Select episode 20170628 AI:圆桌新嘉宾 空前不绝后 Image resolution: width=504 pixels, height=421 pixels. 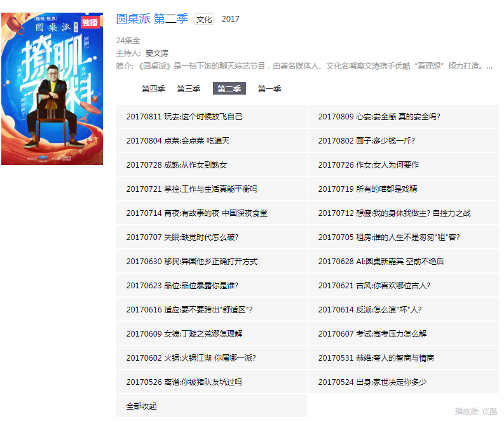[404, 262]
